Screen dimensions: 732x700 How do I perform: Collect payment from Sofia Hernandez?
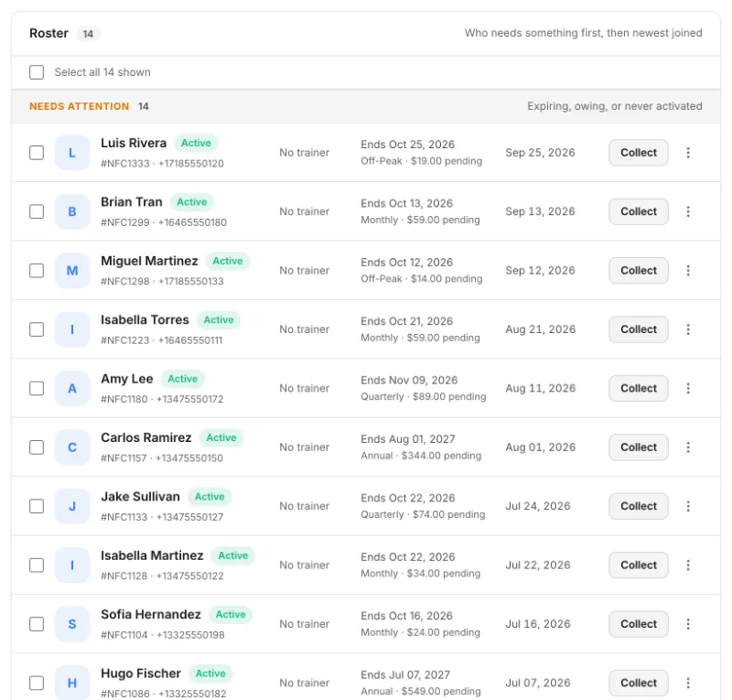pos(638,624)
